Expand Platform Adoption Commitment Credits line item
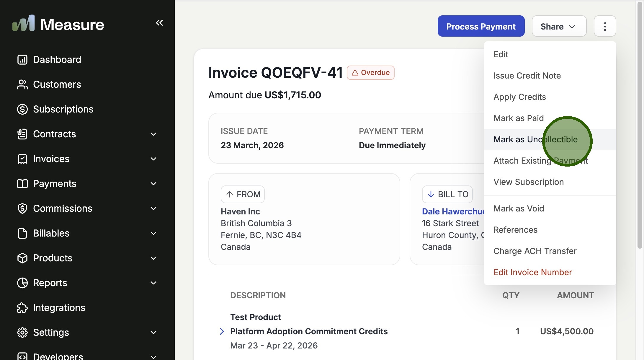 tap(222, 331)
